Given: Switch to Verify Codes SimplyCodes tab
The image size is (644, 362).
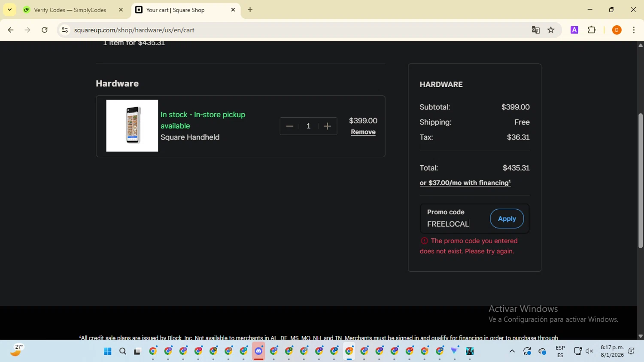Looking at the screenshot, I should coord(70,10).
